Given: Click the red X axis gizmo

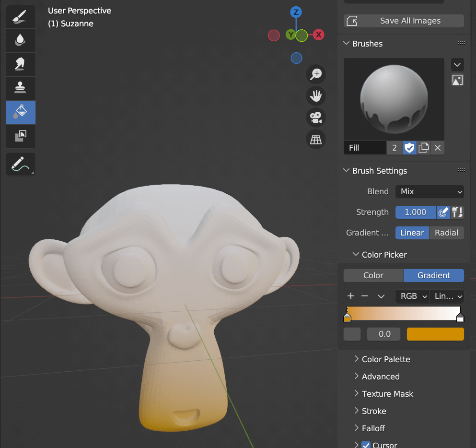Looking at the screenshot, I should (318, 35).
